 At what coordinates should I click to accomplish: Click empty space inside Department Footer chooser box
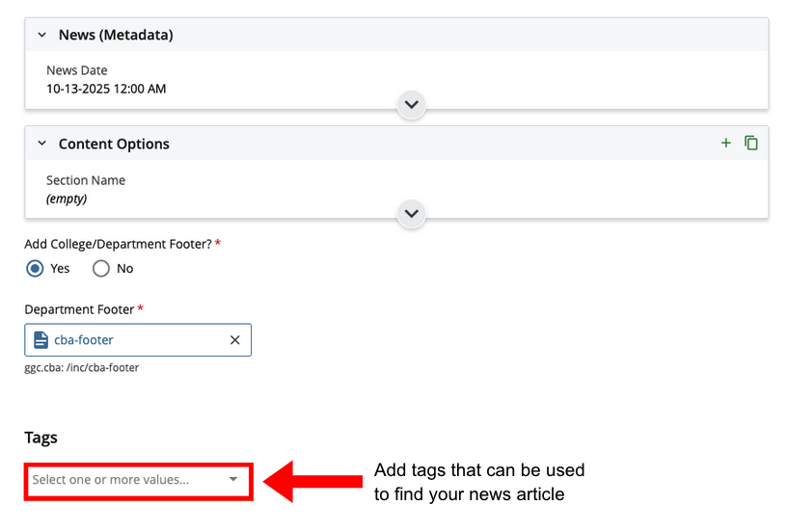tap(174, 340)
